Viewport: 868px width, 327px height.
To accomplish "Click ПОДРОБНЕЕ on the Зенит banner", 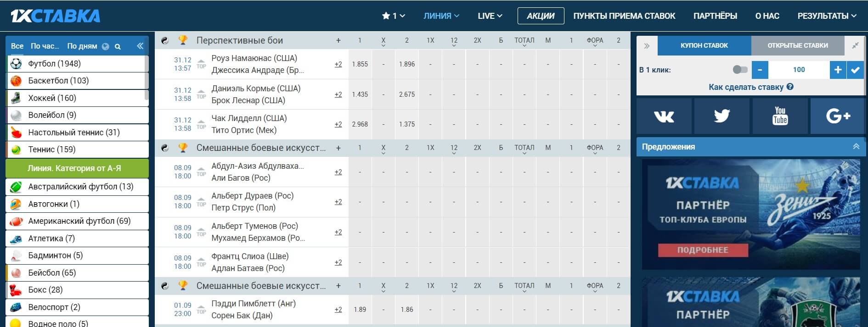I will pos(703,250).
